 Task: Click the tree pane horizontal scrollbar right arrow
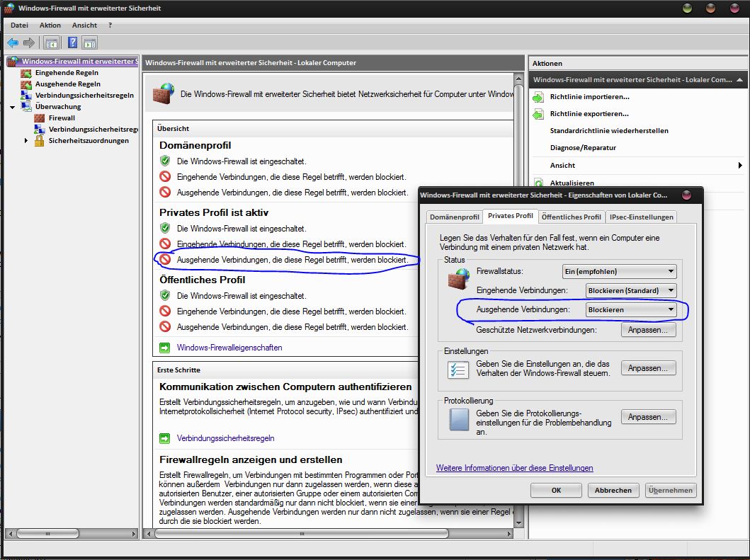point(133,533)
